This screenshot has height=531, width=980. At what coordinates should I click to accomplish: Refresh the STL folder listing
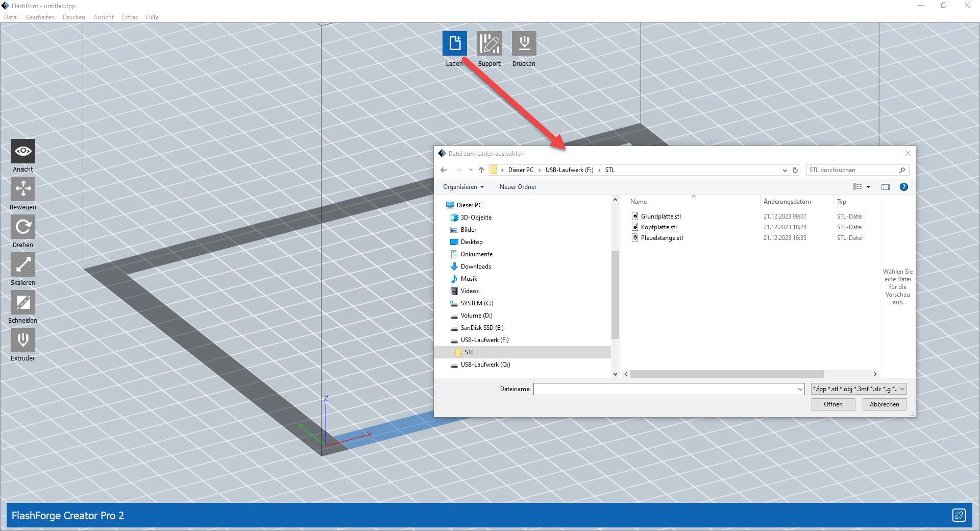(x=795, y=170)
